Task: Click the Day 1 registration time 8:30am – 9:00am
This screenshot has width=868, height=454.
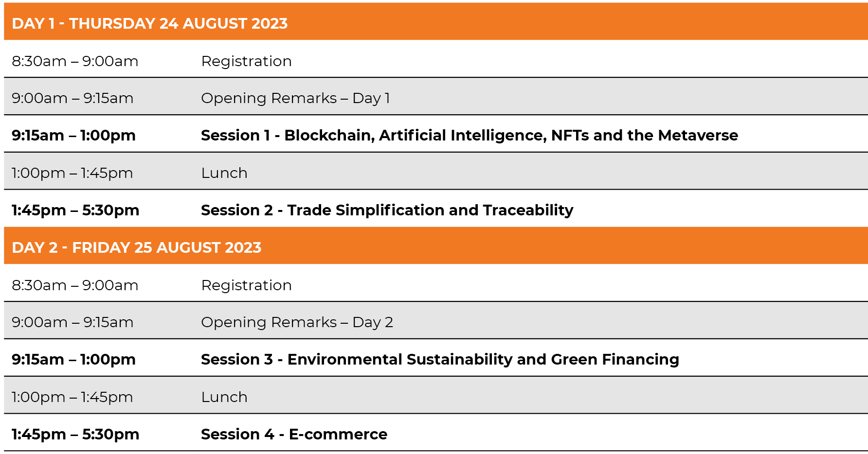Action: tap(75, 61)
